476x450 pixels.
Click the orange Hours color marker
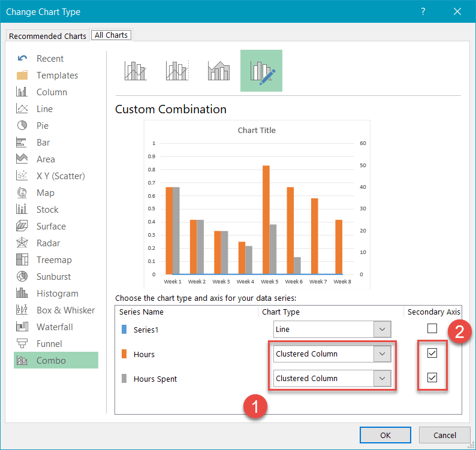click(124, 354)
